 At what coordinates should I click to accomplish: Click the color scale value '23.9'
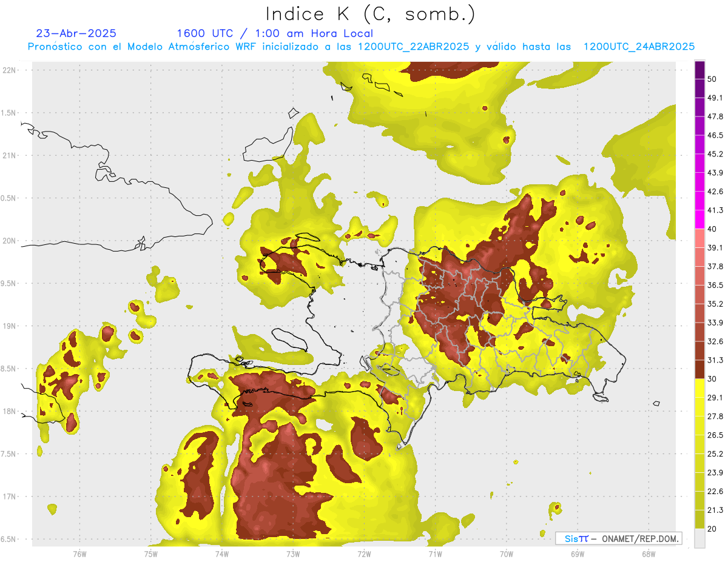point(715,473)
